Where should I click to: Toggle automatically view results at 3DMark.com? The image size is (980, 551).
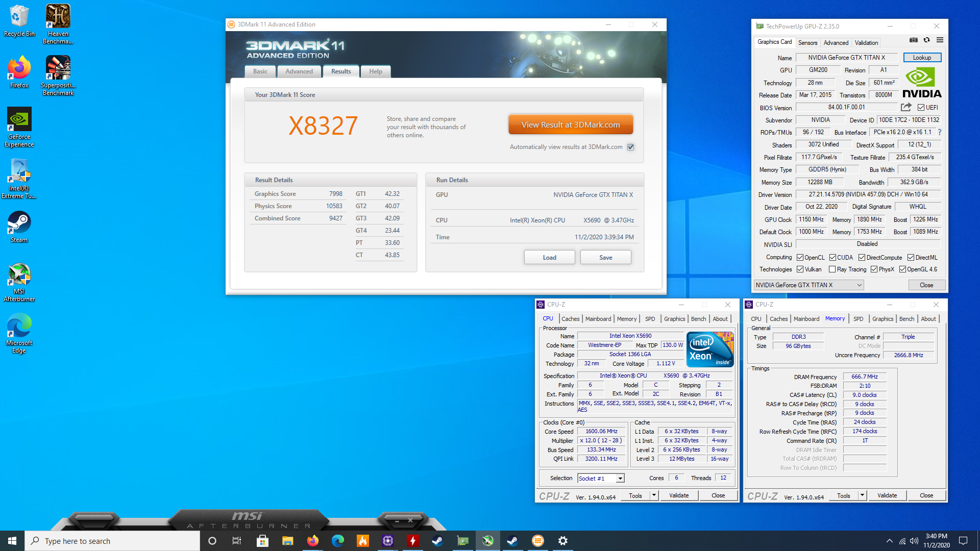tap(631, 147)
